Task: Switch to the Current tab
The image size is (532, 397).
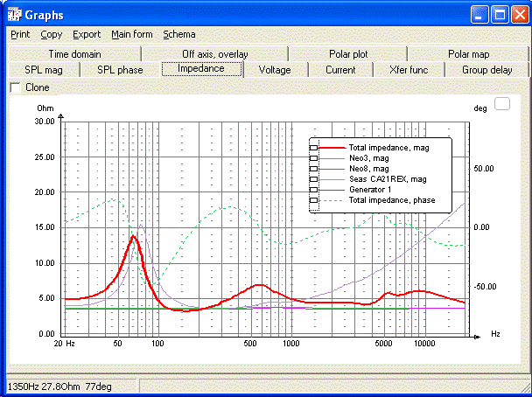Action: [x=340, y=70]
